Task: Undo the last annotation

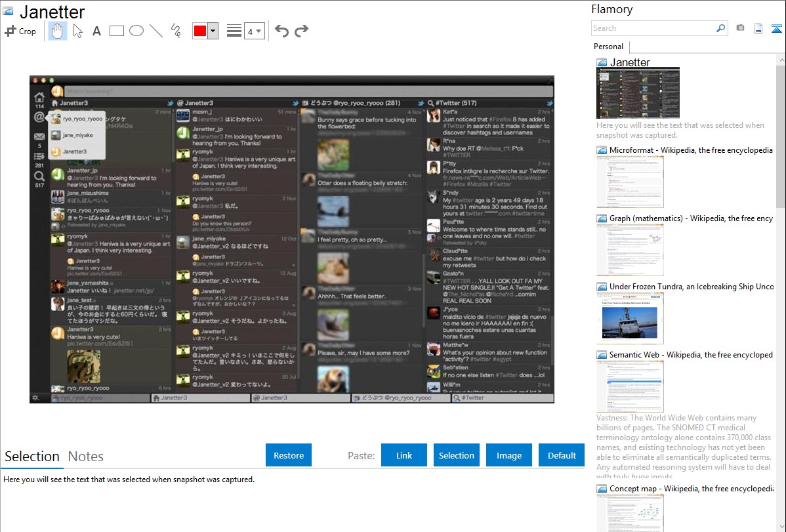Action: [x=281, y=31]
